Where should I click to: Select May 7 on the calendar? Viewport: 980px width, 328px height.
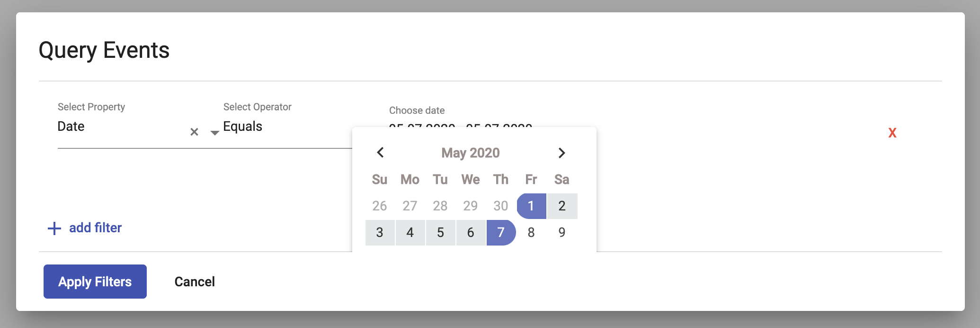[501, 232]
